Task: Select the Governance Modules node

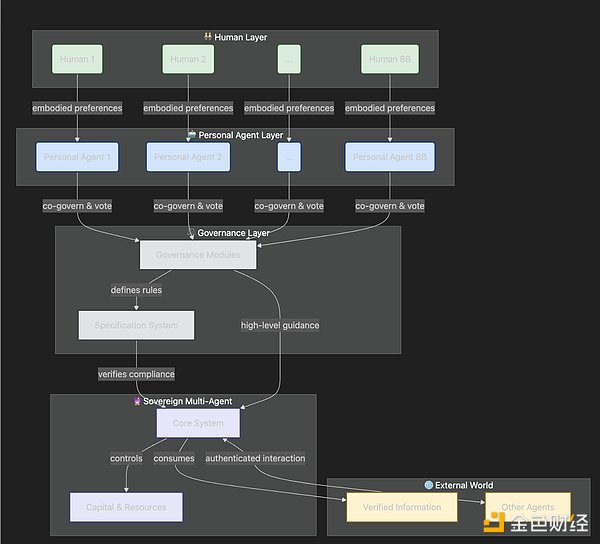Action: tap(198, 255)
